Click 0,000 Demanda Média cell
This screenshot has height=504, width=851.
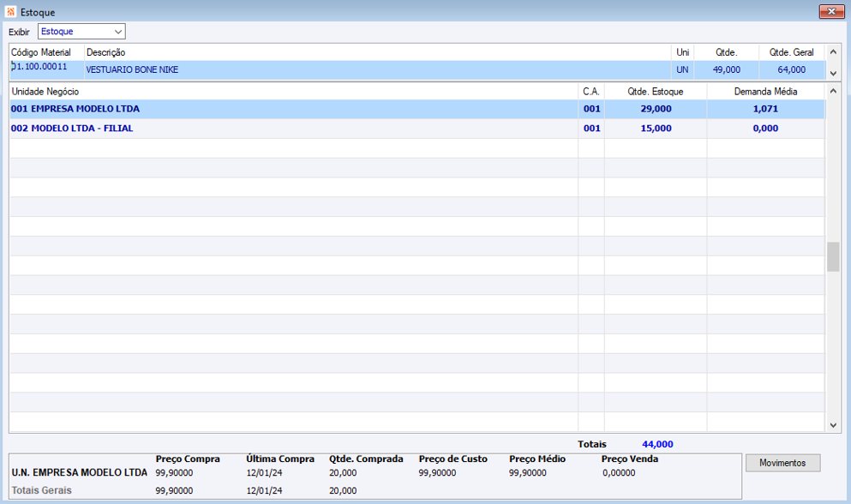(x=766, y=129)
